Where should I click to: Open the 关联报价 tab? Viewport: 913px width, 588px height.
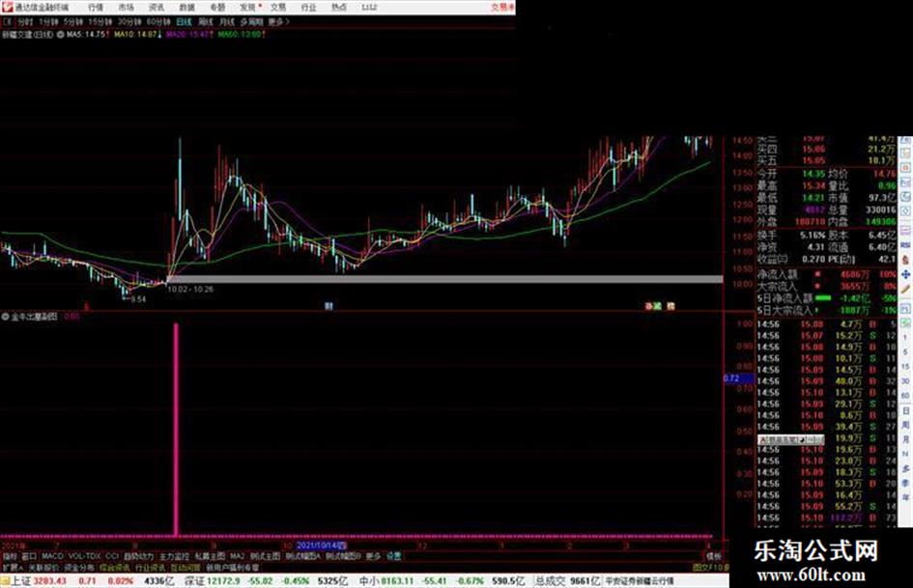(43, 567)
